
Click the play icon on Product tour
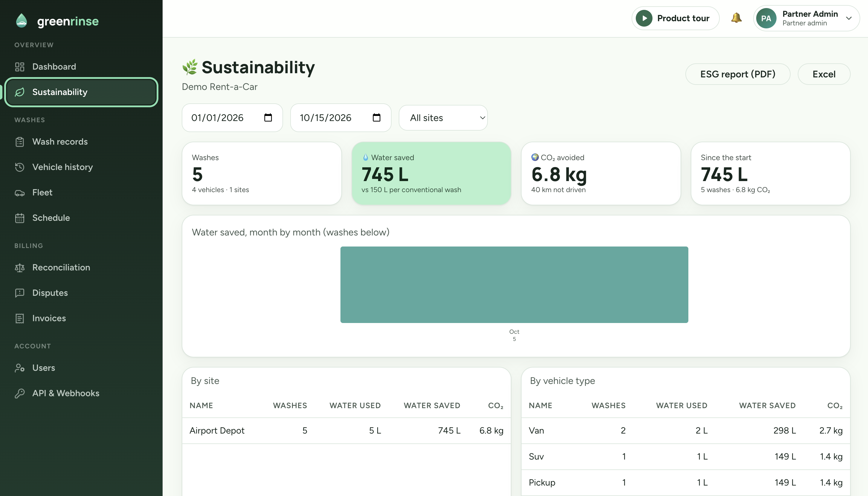tap(644, 18)
